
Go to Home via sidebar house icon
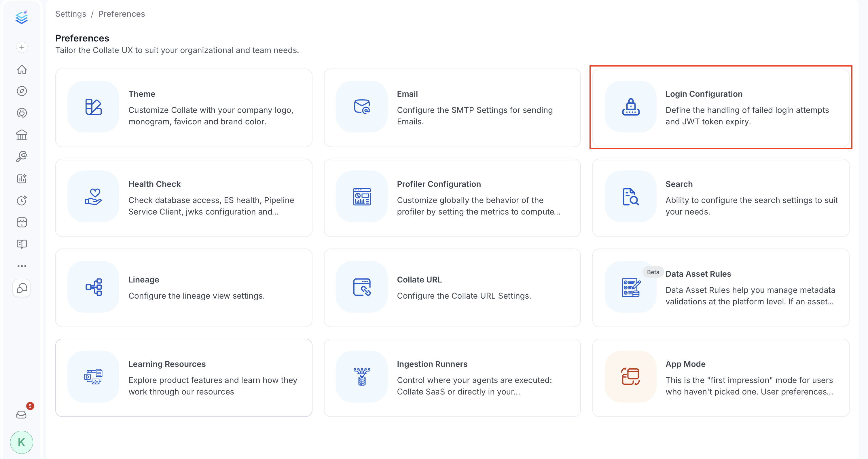click(x=22, y=69)
